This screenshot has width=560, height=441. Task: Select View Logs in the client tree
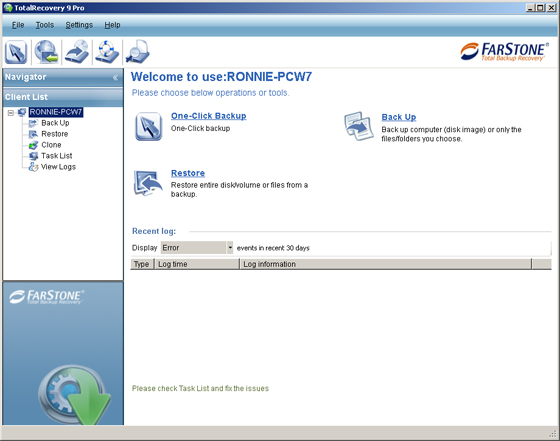click(59, 167)
